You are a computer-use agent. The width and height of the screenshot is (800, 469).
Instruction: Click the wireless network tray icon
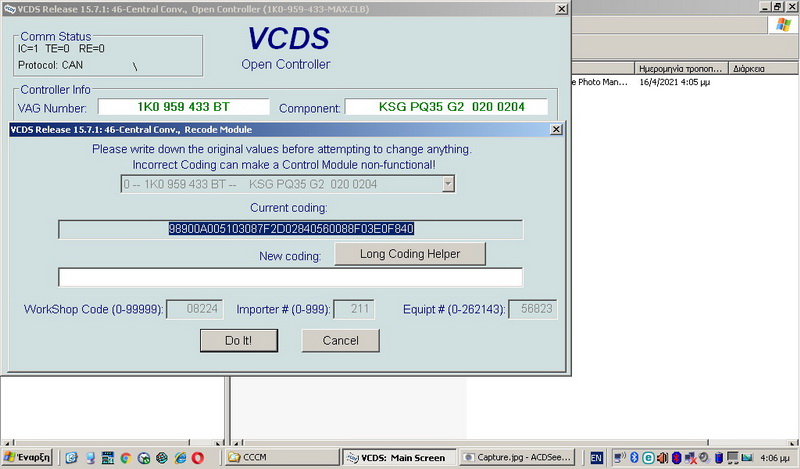point(620,458)
